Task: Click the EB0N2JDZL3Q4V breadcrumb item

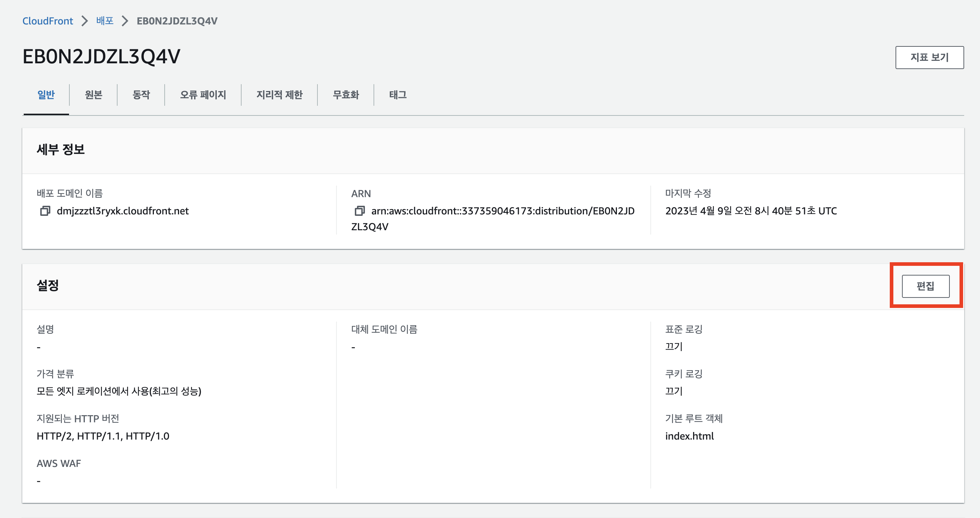Action: click(x=177, y=21)
